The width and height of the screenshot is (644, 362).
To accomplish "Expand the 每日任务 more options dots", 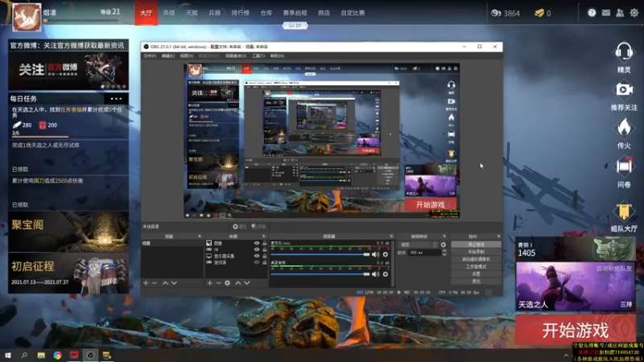I will (x=115, y=98).
